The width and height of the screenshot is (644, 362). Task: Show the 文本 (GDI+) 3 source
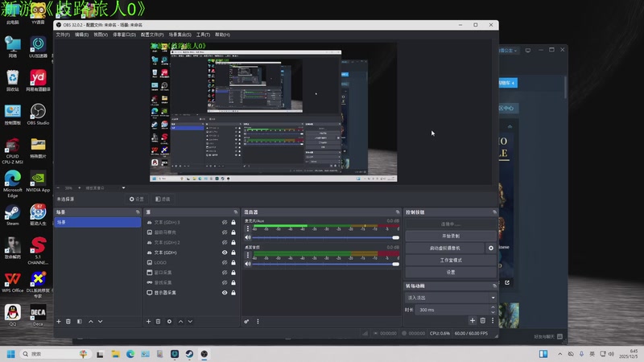point(225,223)
